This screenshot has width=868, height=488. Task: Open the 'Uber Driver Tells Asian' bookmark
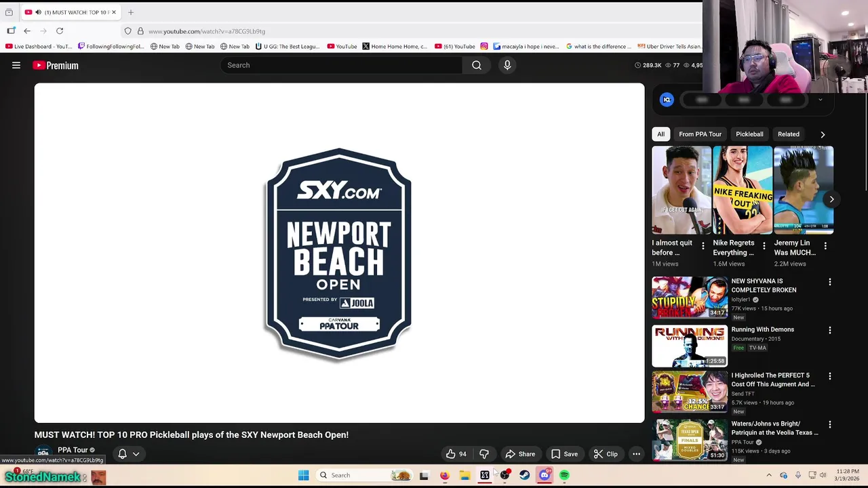(x=669, y=46)
